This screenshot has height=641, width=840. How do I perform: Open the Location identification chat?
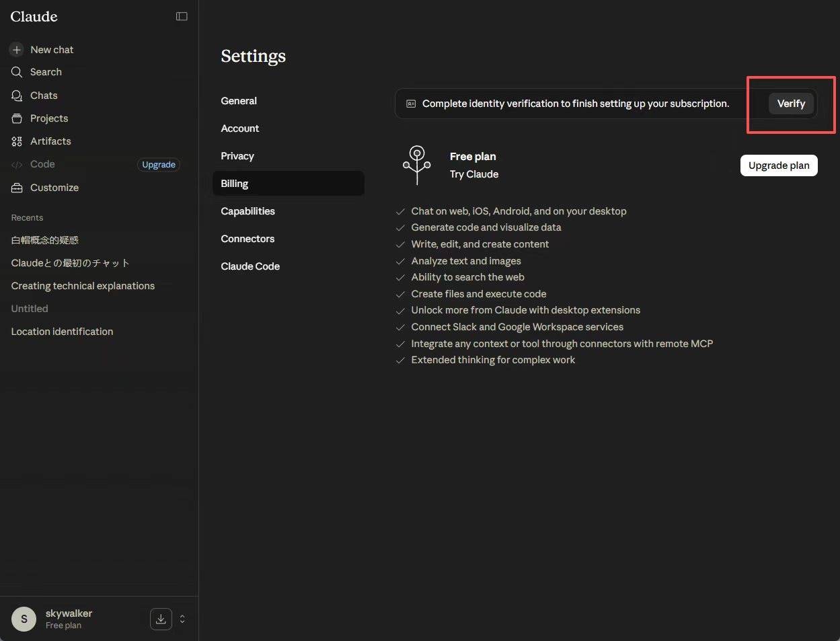pos(62,332)
